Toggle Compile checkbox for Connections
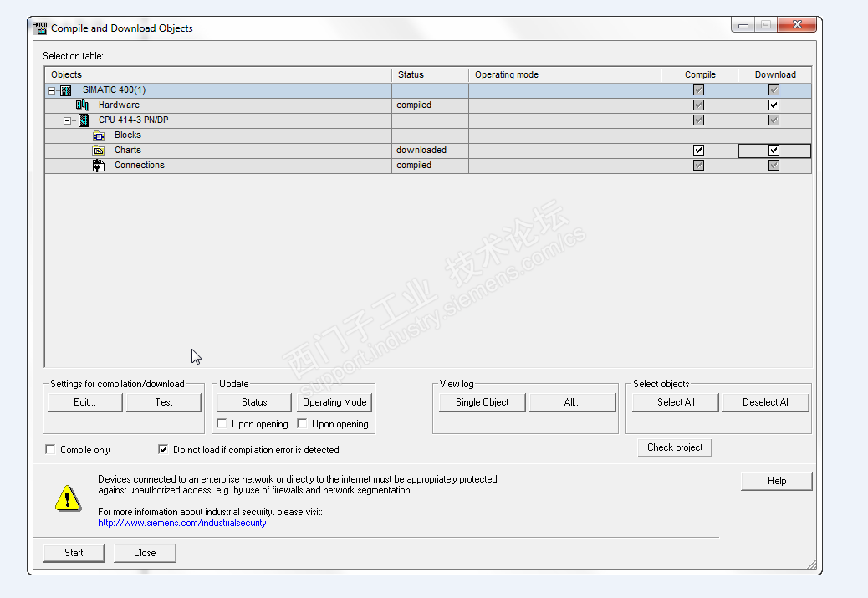The height and width of the screenshot is (598, 868). pyautogui.click(x=698, y=165)
